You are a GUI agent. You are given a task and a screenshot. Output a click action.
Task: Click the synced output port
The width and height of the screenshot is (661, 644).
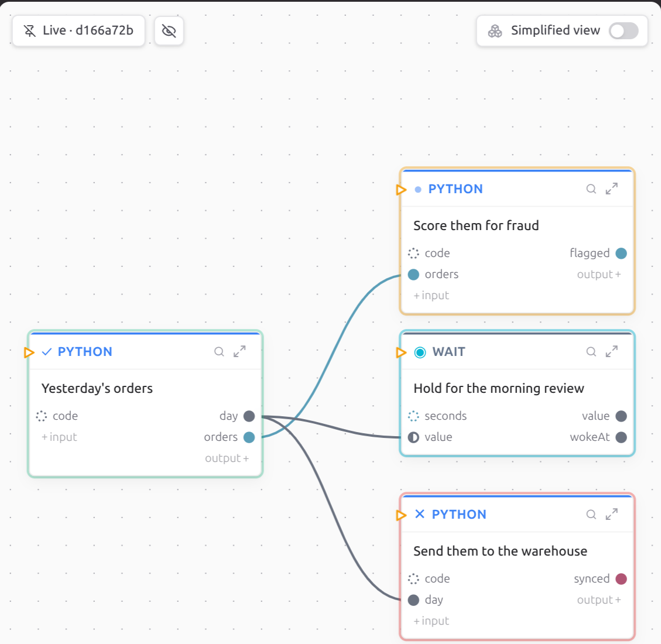(x=621, y=578)
